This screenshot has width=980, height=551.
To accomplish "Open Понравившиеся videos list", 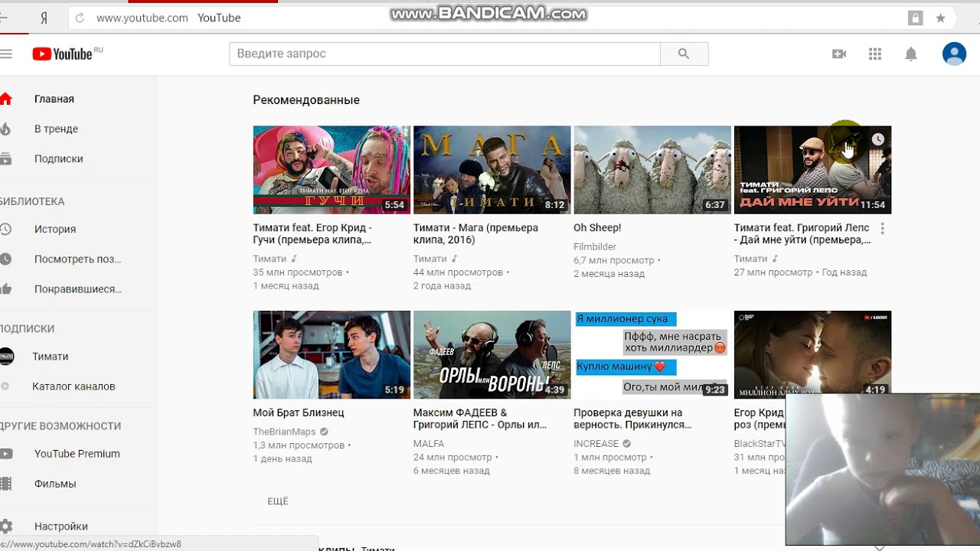I will point(78,289).
